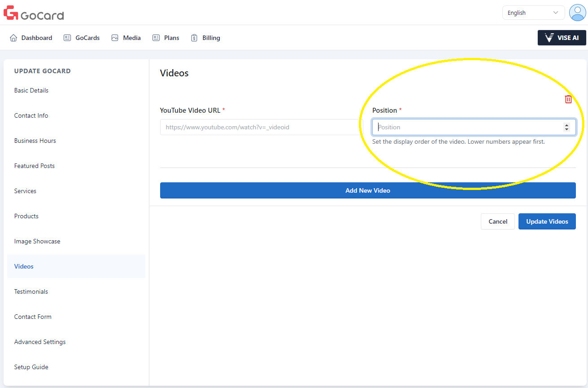Open the VISE AI button
This screenshot has height=388, width=588.
point(562,38)
